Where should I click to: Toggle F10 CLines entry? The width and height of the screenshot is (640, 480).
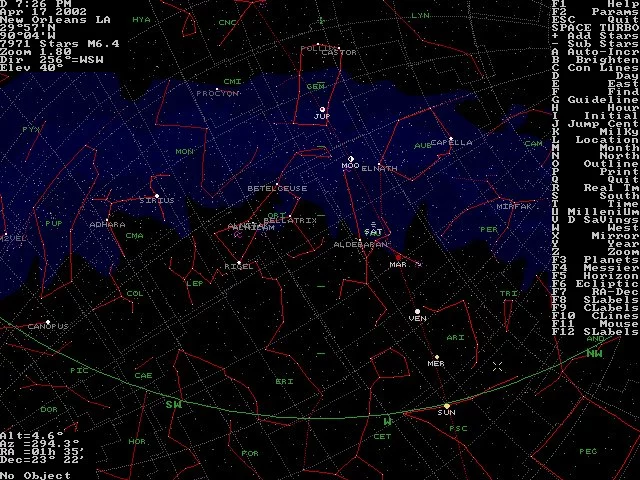pos(596,316)
